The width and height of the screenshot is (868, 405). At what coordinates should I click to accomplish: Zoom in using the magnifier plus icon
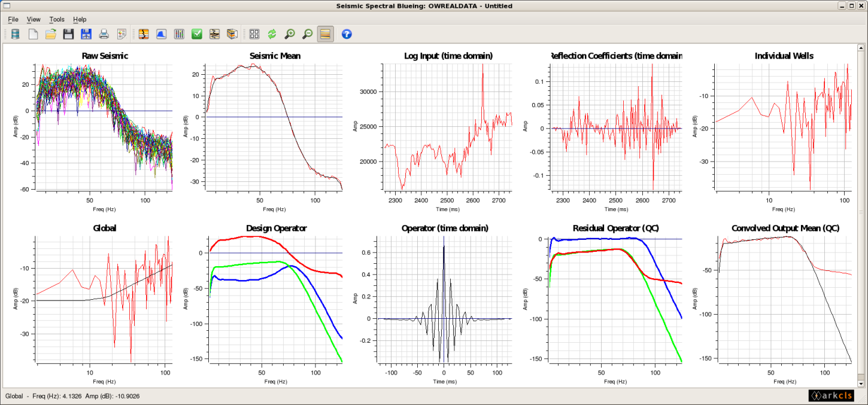coord(289,34)
